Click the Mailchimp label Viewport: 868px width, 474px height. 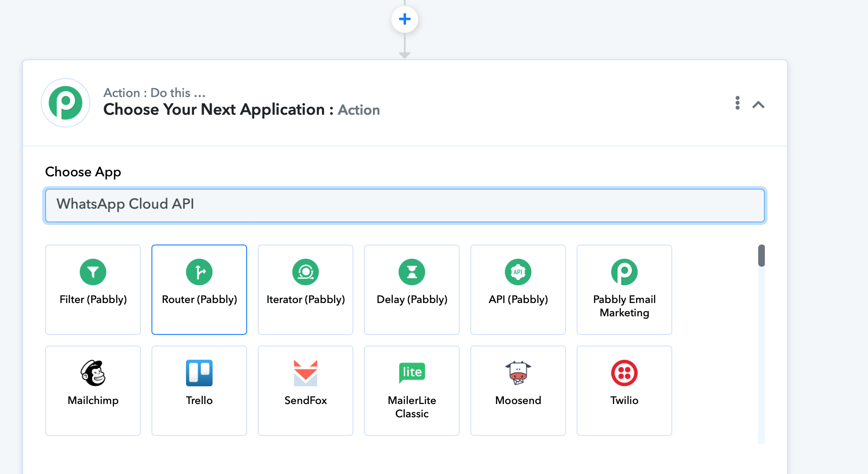93,400
